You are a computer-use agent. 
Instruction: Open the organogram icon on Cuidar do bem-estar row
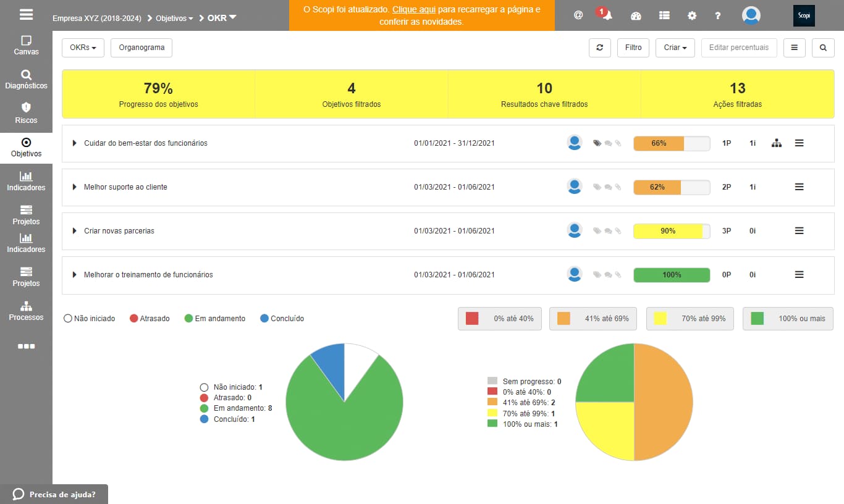[x=777, y=143]
